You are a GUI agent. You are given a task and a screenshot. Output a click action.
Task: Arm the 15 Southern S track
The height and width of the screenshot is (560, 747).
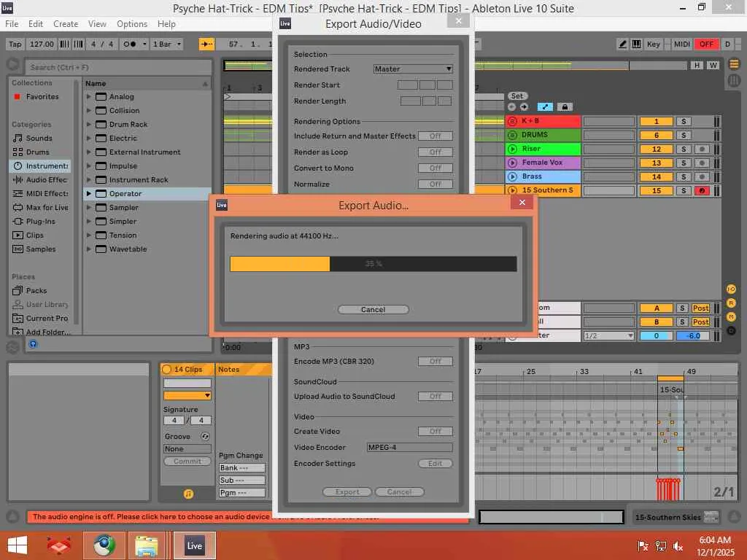tap(702, 190)
